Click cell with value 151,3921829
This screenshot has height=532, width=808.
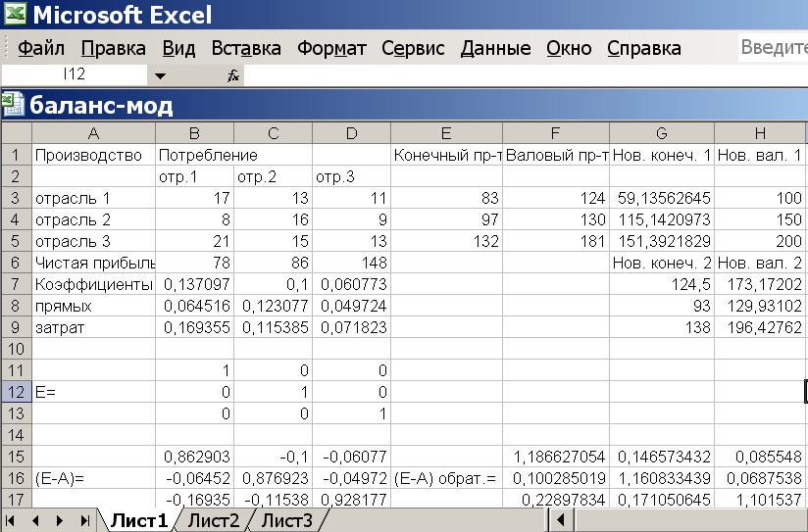click(x=662, y=241)
